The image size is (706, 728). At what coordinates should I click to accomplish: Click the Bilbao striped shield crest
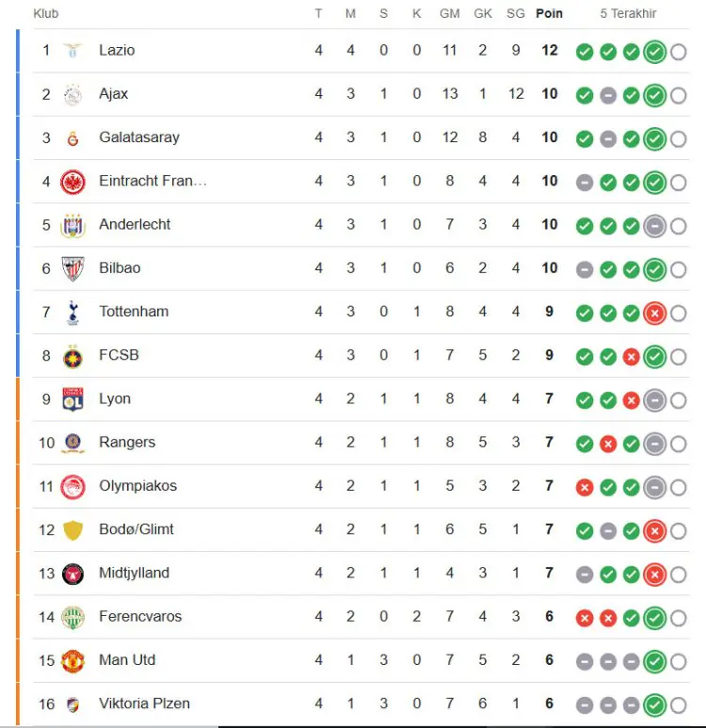[72, 268]
